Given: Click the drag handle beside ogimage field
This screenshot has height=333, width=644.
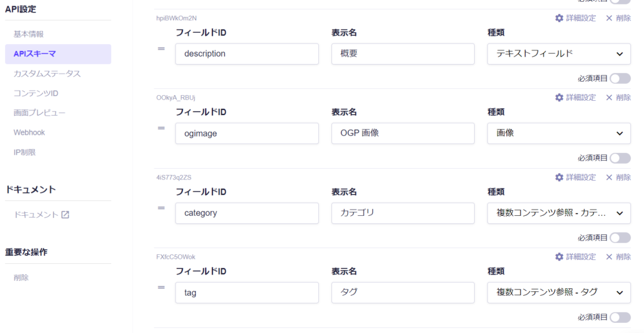Looking at the screenshot, I should tap(162, 128).
